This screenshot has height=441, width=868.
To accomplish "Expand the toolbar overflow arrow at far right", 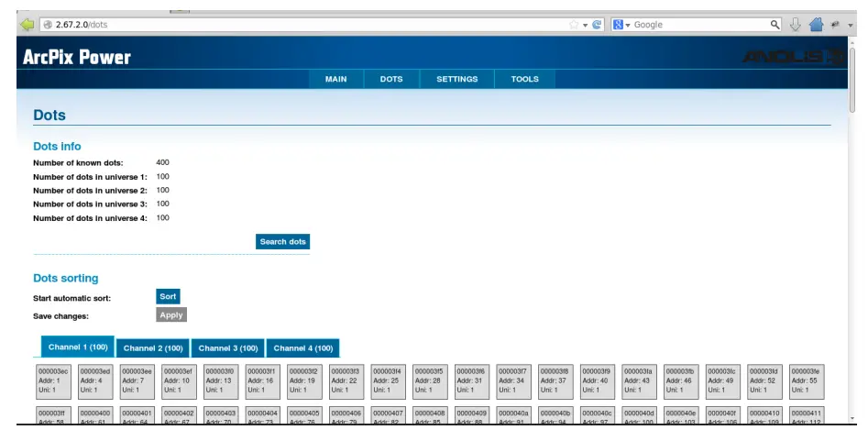I will pos(851,25).
